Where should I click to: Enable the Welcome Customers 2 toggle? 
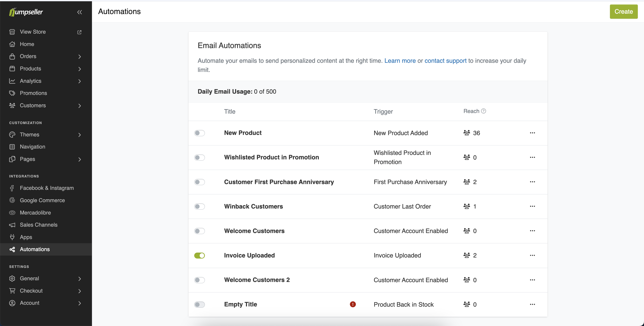point(200,280)
